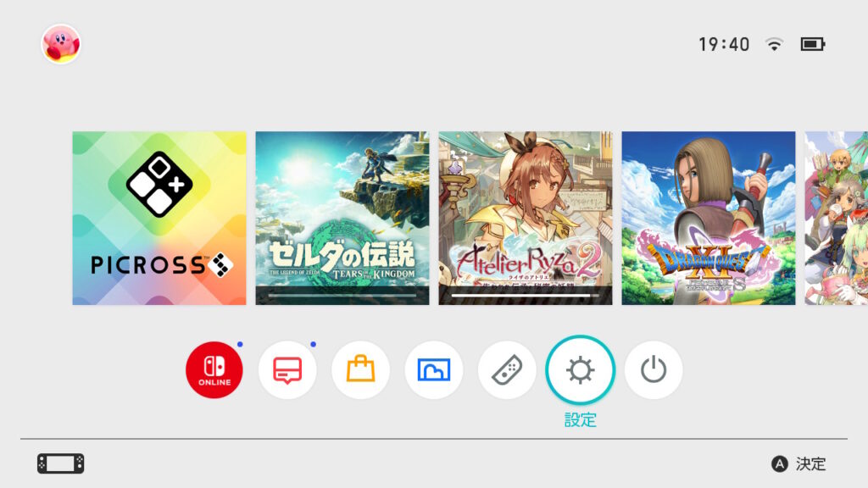Click the 19:40 clock display
Screen dimensions: 868x488
(724, 44)
